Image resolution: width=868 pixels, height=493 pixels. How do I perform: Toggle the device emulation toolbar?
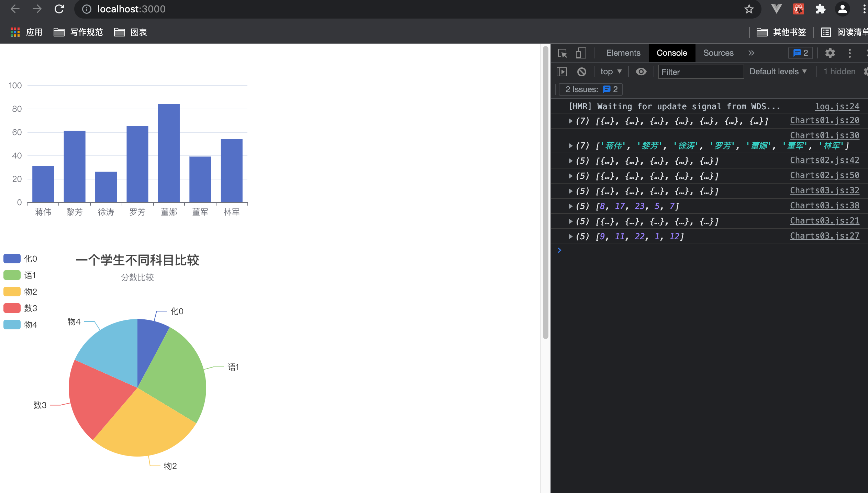tap(581, 53)
